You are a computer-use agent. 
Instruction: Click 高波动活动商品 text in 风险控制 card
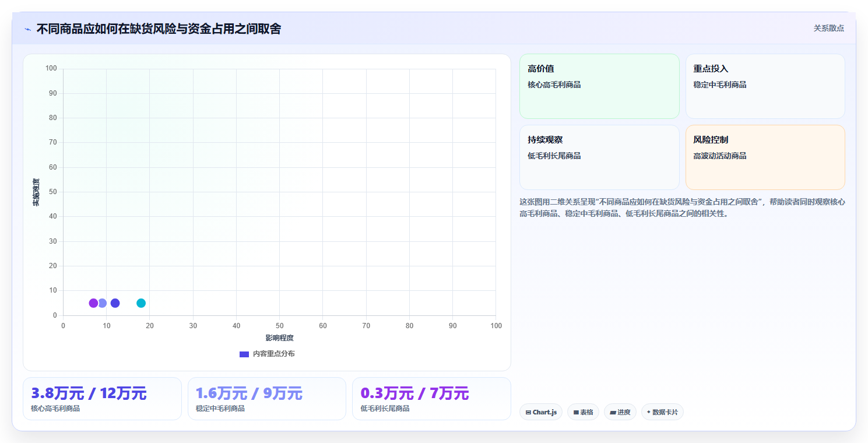point(720,156)
